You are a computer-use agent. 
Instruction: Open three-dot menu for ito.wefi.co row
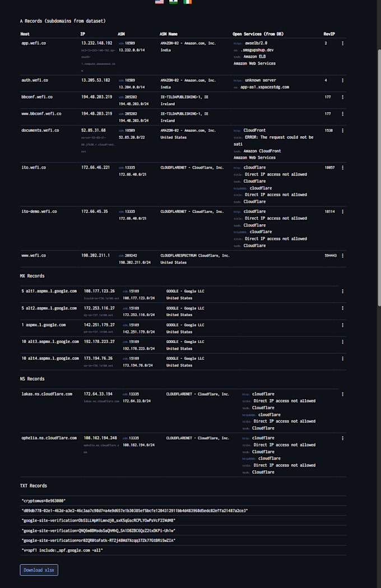(x=342, y=168)
